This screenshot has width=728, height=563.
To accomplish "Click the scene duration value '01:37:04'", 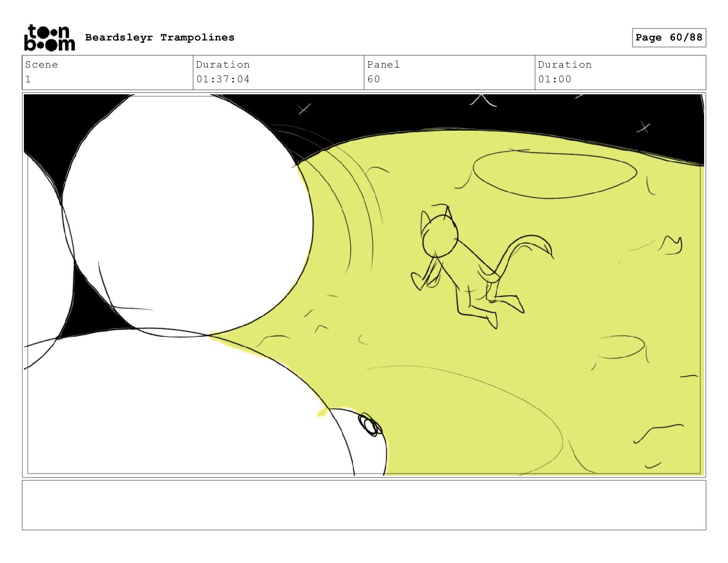I will coord(223,79).
